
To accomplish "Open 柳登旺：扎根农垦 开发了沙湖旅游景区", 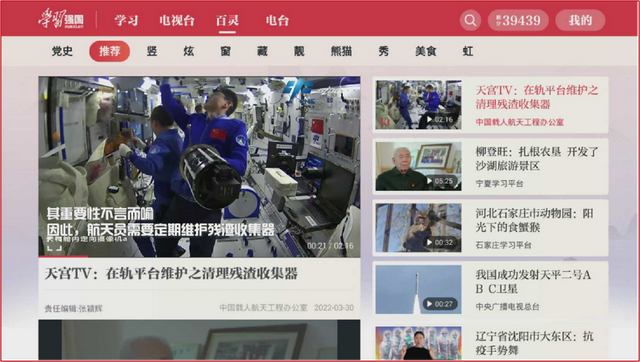I will [x=537, y=159].
